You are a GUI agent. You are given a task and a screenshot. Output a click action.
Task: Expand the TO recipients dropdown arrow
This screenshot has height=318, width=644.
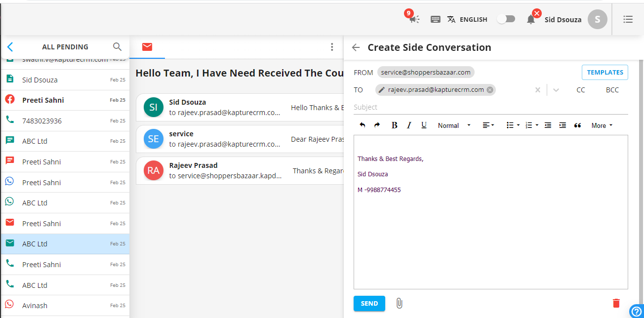point(556,90)
